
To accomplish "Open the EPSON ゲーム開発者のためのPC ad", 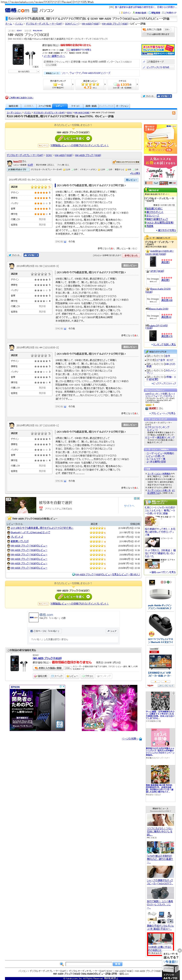I will point(37,708).
